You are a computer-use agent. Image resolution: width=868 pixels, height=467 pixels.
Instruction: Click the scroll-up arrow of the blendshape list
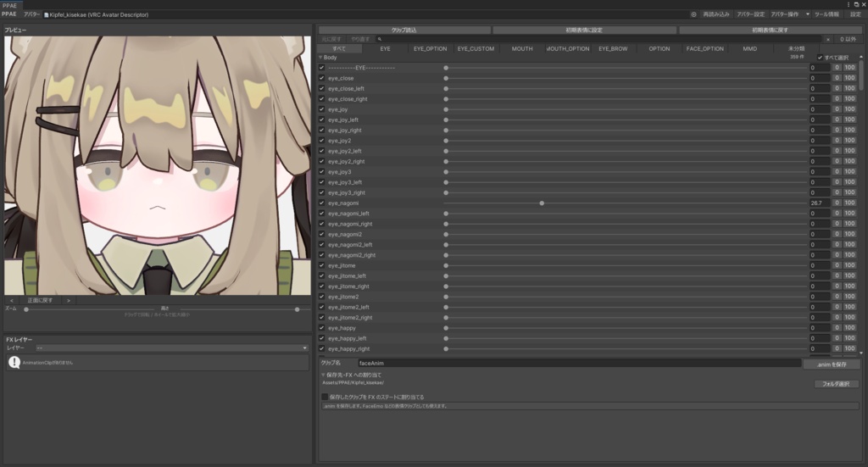[x=861, y=57]
